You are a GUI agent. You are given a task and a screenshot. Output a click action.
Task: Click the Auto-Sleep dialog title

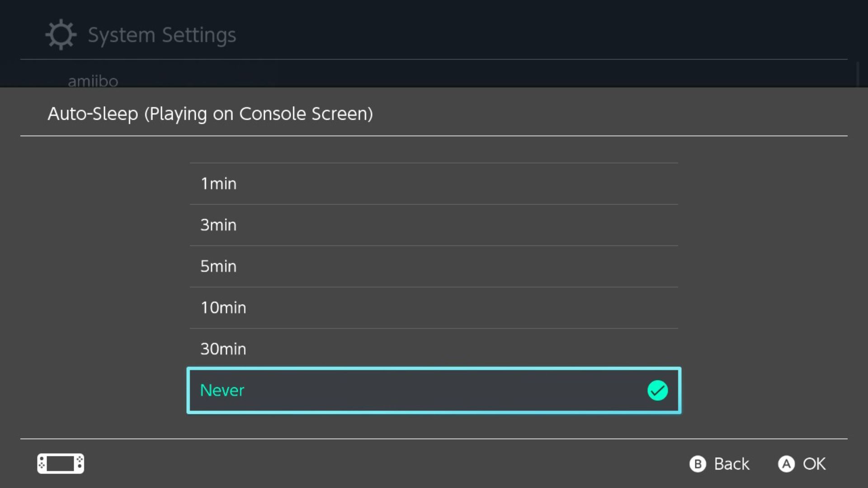coord(210,113)
